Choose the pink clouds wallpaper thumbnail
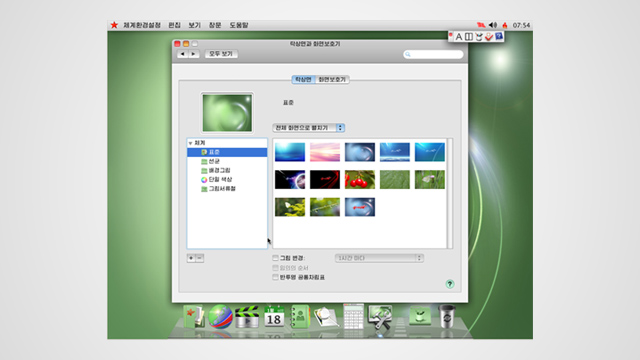The image size is (640, 360). click(325, 152)
